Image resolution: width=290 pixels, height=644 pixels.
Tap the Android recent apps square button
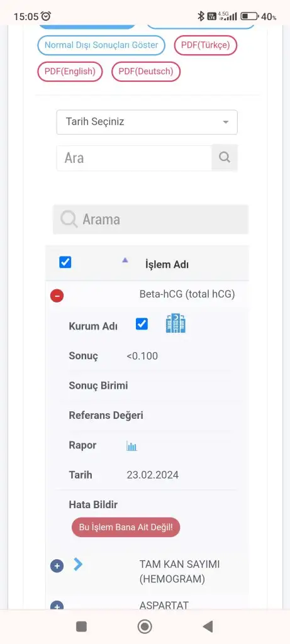coord(81,626)
